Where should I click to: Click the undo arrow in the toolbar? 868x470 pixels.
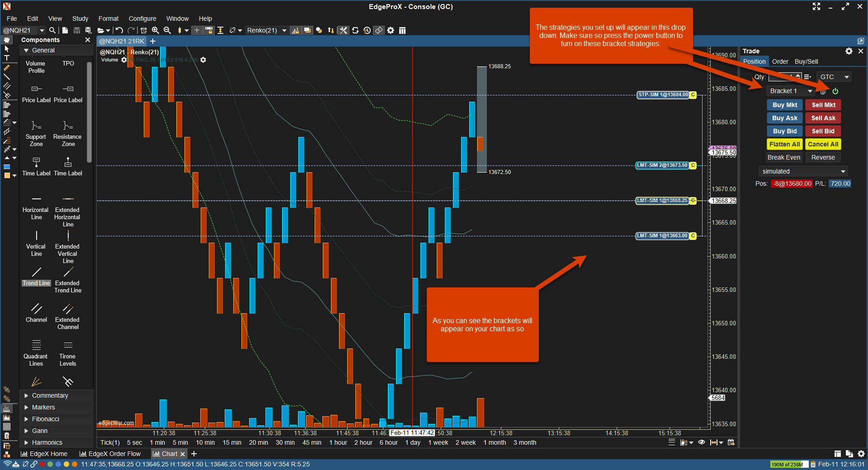(x=119, y=30)
